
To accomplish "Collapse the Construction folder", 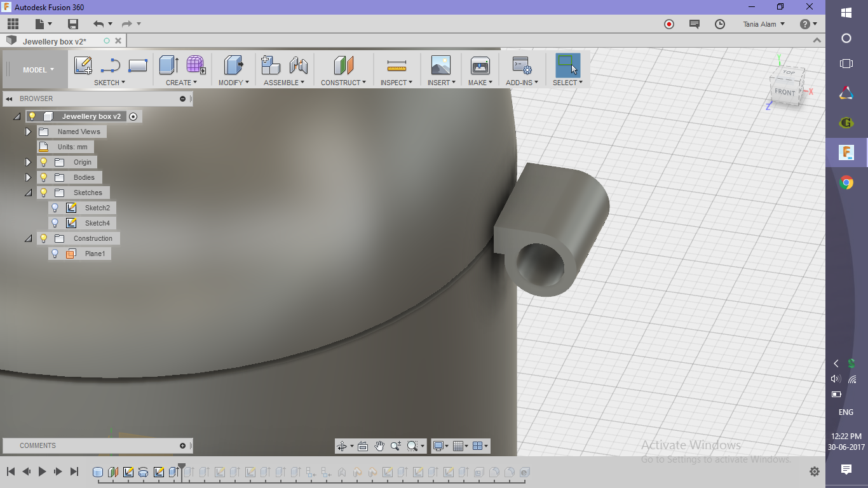I will (28, 238).
